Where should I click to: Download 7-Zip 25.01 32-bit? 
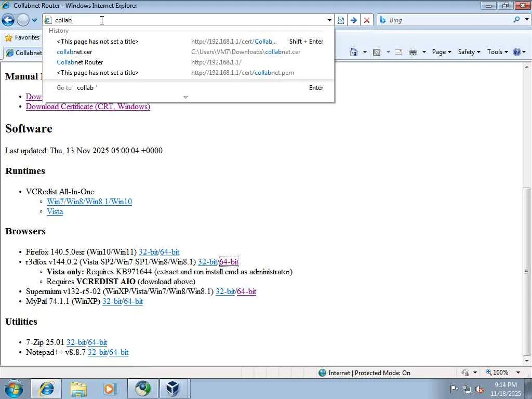click(76, 342)
